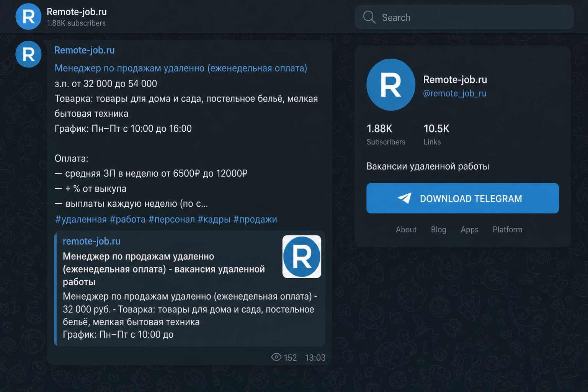This screenshot has width=588, height=392.
Task: Click the "Оплата:" line in the message
Action: (71, 158)
